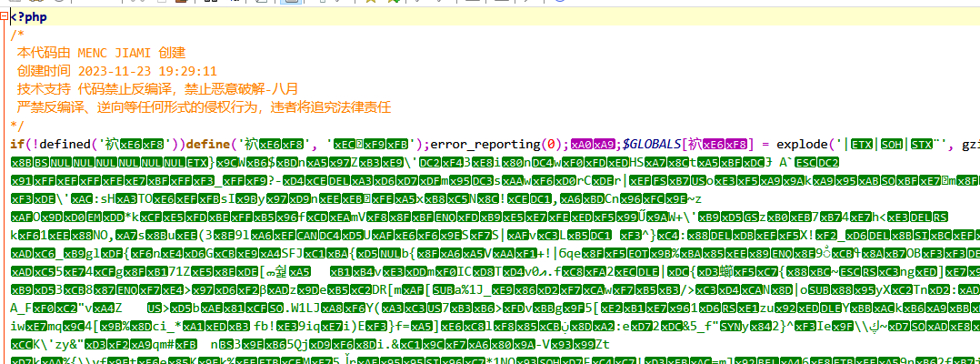Click the bold define keyword
Screen dimensions: 980x364
(206, 145)
